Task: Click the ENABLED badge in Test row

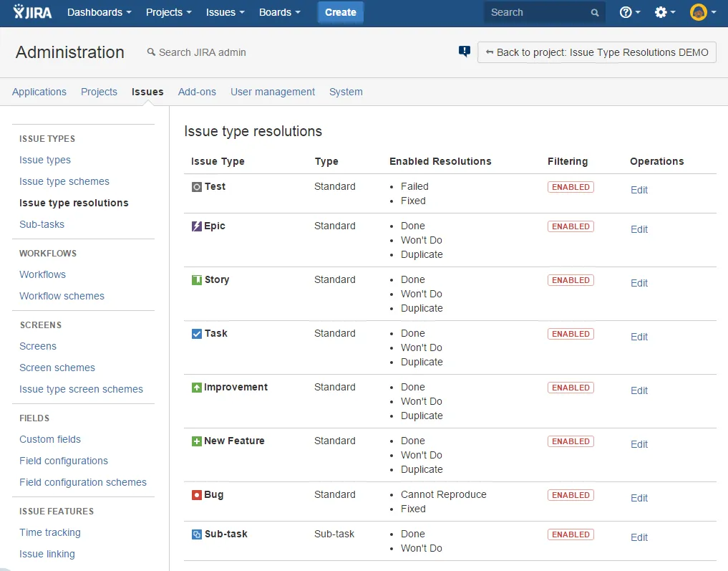Action: point(571,187)
